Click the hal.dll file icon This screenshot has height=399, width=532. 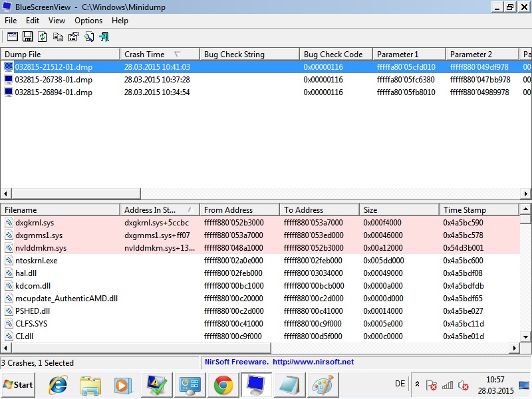click(9, 273)
